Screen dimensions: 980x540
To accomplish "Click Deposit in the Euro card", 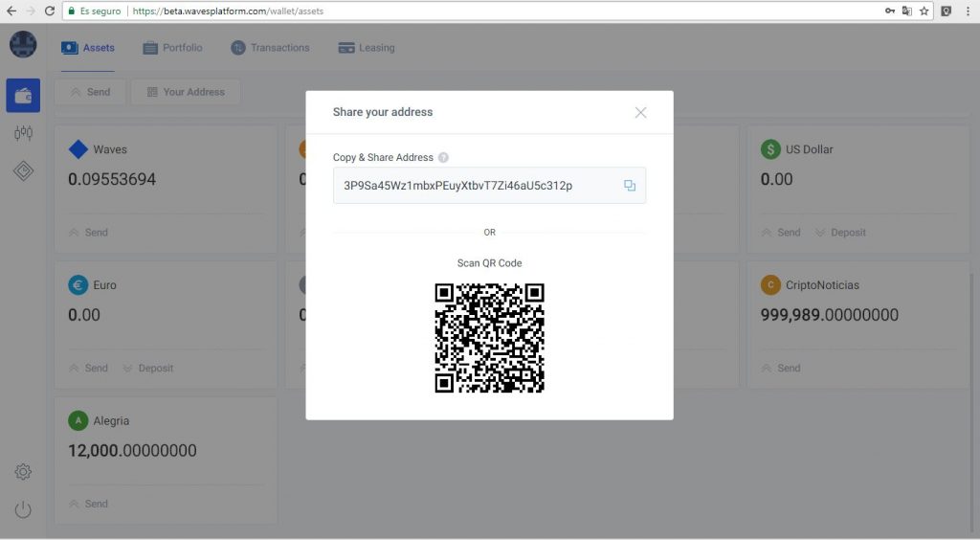I will (x=148, y=368).
